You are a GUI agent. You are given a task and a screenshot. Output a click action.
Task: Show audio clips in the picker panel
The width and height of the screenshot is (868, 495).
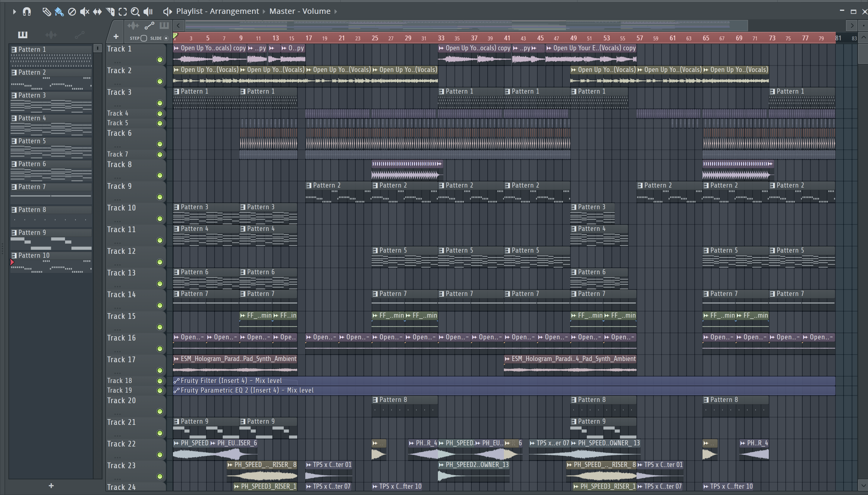coord(51,34)
